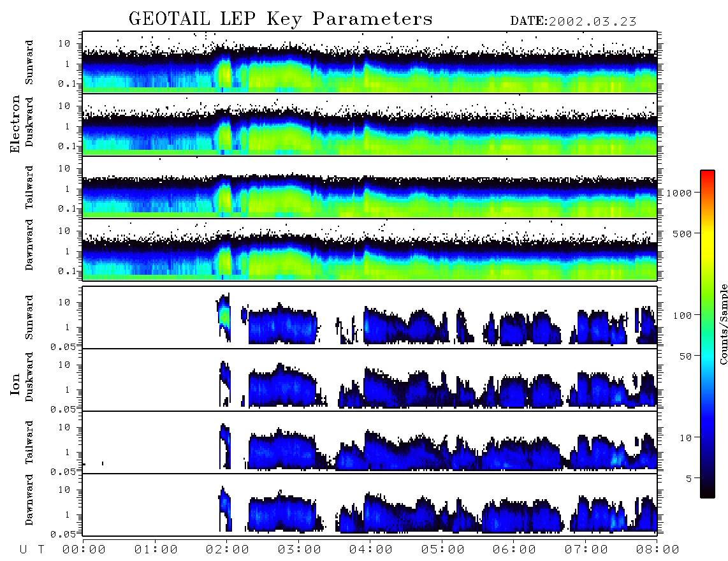This screenshot has height=561, width=728.
Task: Click the vertical 'Ion' group label
Action: pyautogui.click(x=15, y=384)
